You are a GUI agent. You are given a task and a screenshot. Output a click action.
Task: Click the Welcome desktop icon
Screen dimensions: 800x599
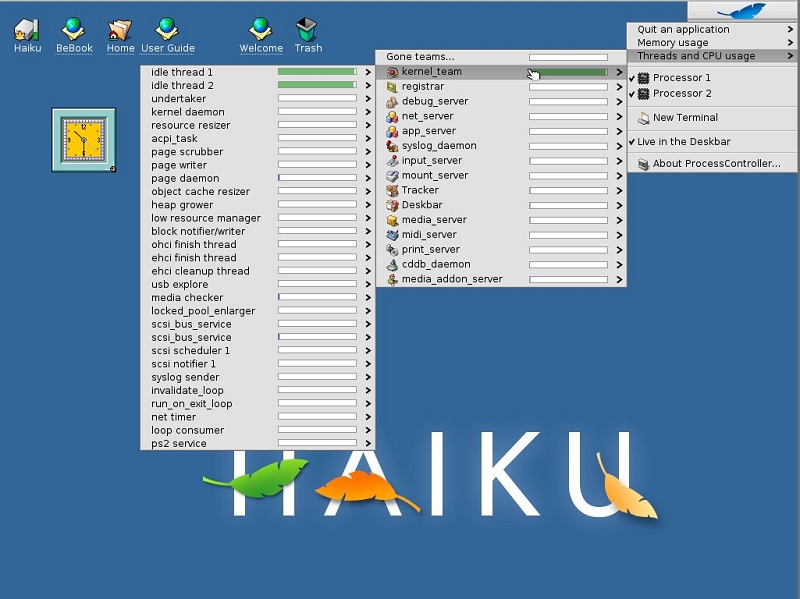pyautogui.click(x=260, y=30)
